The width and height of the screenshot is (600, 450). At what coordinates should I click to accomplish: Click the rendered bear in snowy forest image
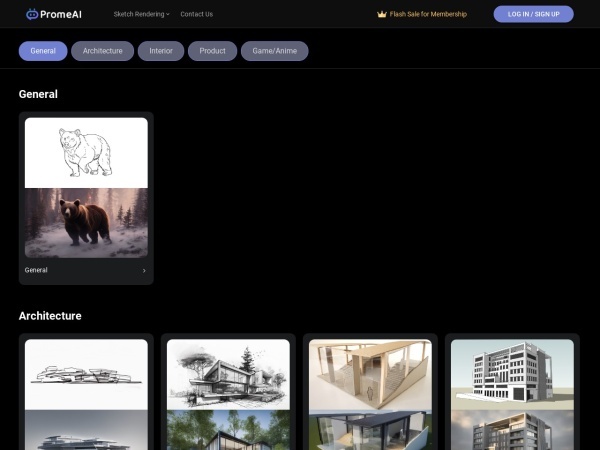pos(86,222)
